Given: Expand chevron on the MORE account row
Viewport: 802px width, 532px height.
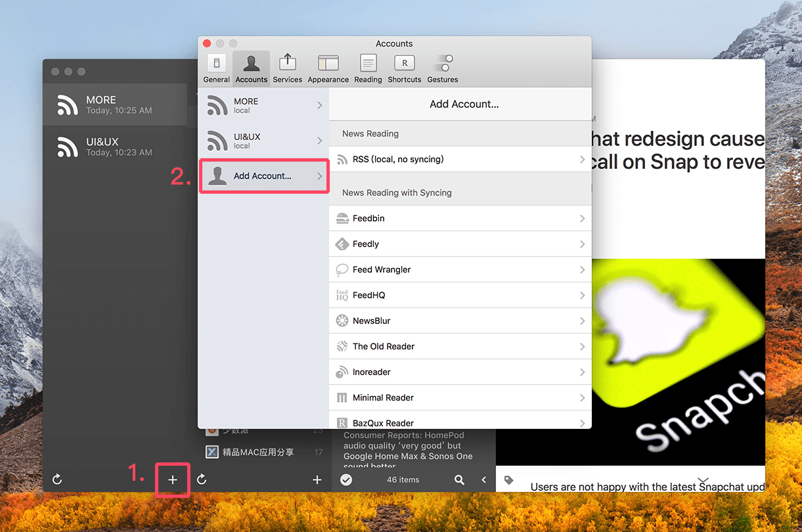Looking at the screenshot, I should (320, 105).
